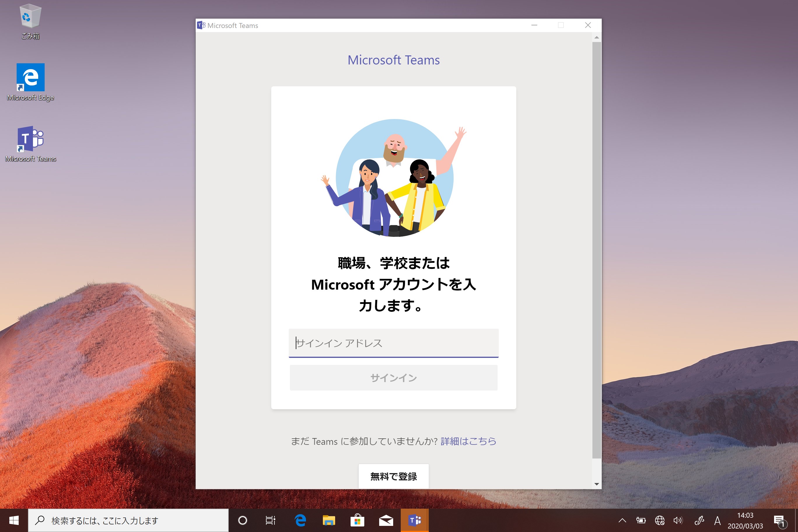This screenshot has width=798, height=532.
Task: Click the volume speaker tray icon
Action: (x=678, y=520)
